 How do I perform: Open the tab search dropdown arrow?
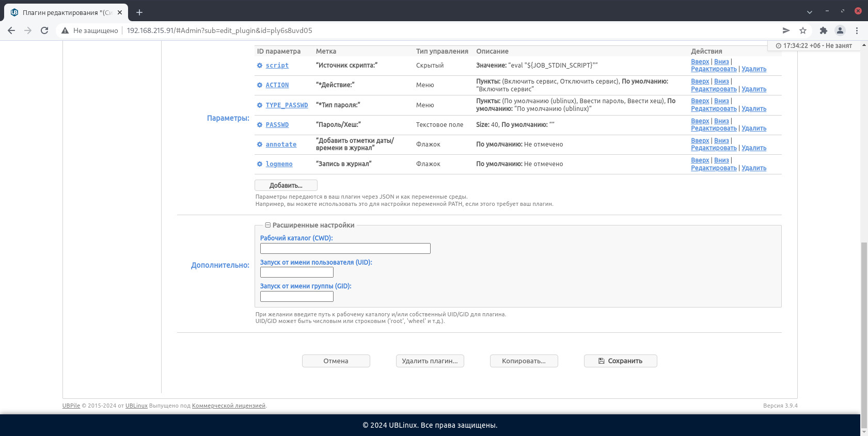(x=810, y=12)
